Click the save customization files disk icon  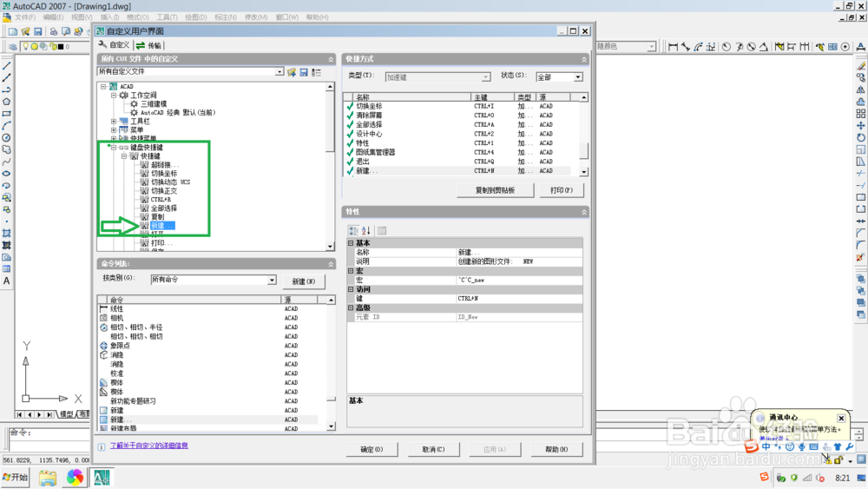(x=304, y=73)
